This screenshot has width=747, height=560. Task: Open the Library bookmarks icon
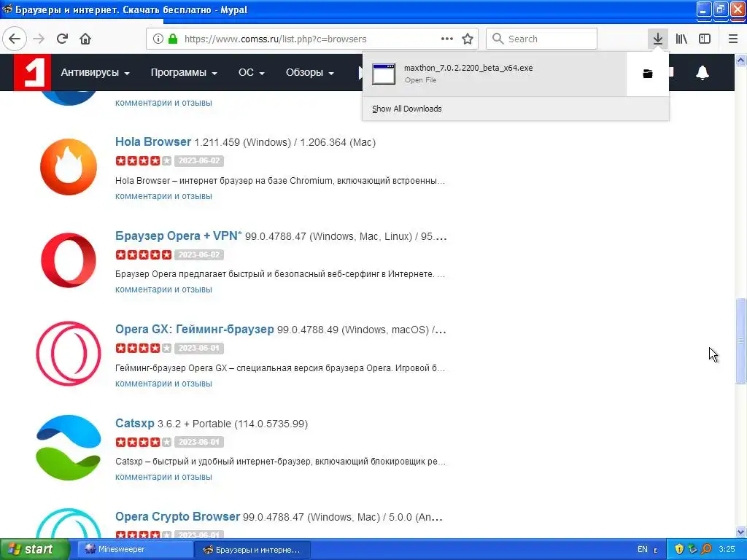pos(681,39)
